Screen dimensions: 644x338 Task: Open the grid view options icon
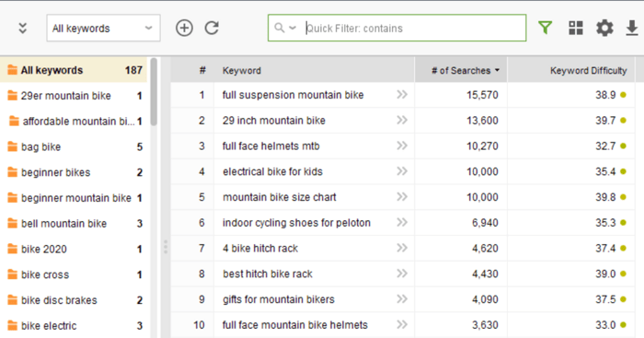[575, 28]
